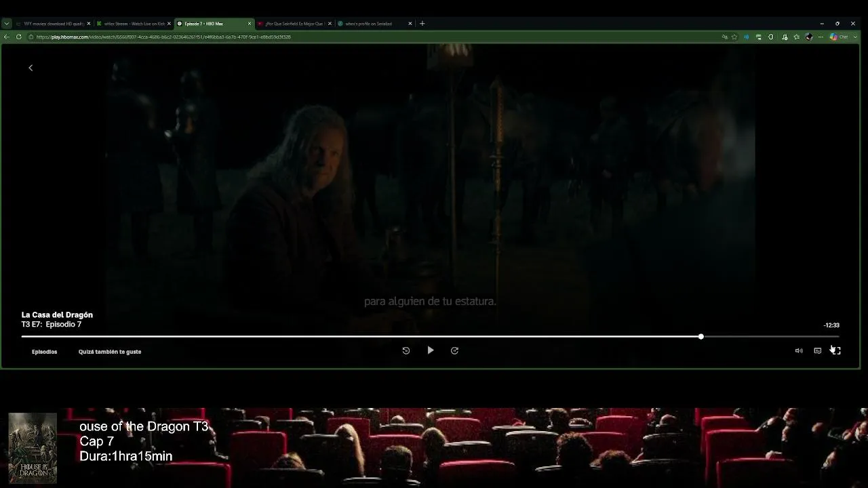
Task: Go back using the player's back arrow
Action: tap(31, 68)
